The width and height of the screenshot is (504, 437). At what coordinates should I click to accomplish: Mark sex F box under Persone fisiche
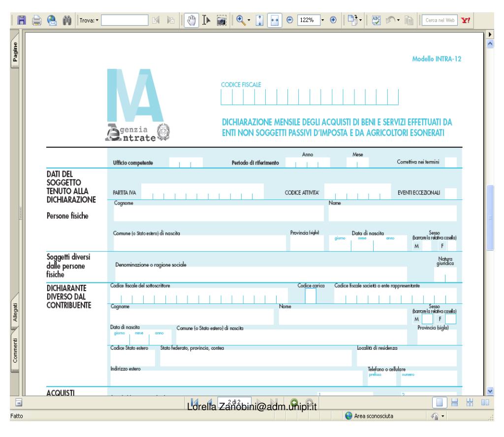[452, 246]
